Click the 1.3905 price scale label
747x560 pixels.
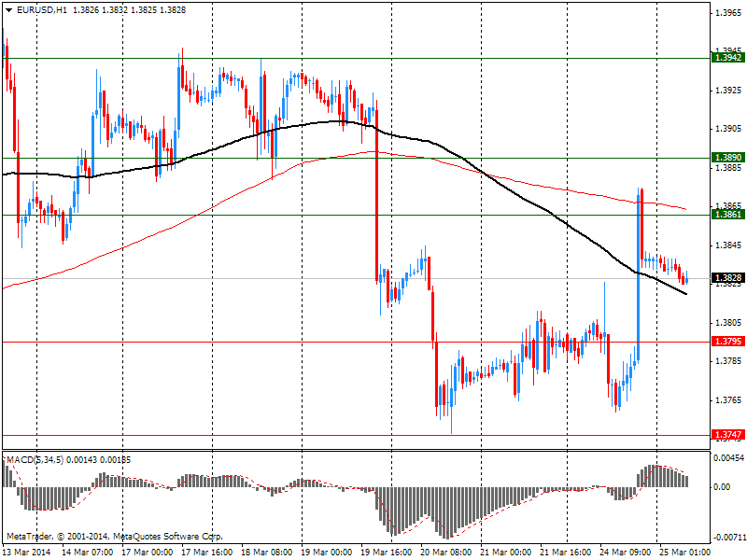729,129
